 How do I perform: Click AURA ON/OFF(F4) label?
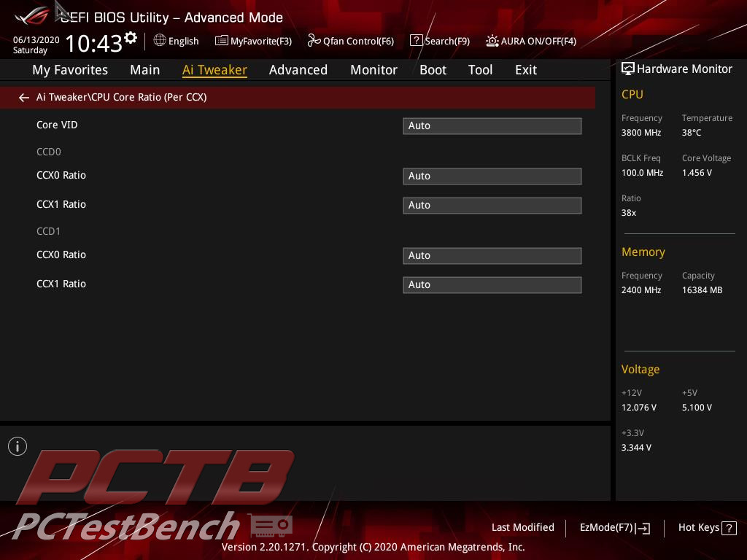(x=538, y=41)
